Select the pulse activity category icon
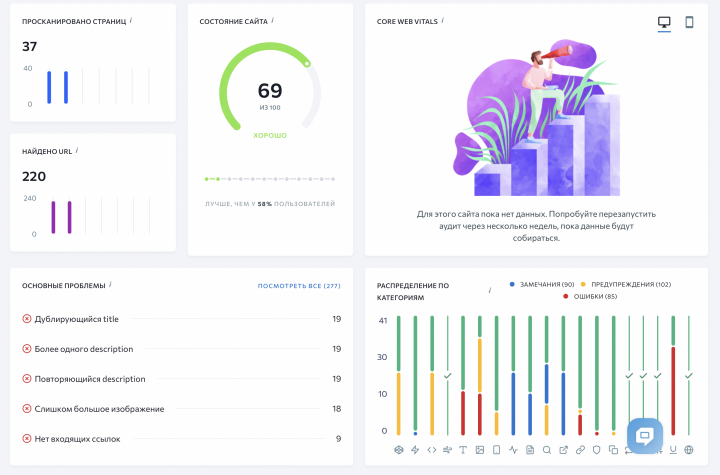This screenshot has width=720, height=475. [513, 450]
